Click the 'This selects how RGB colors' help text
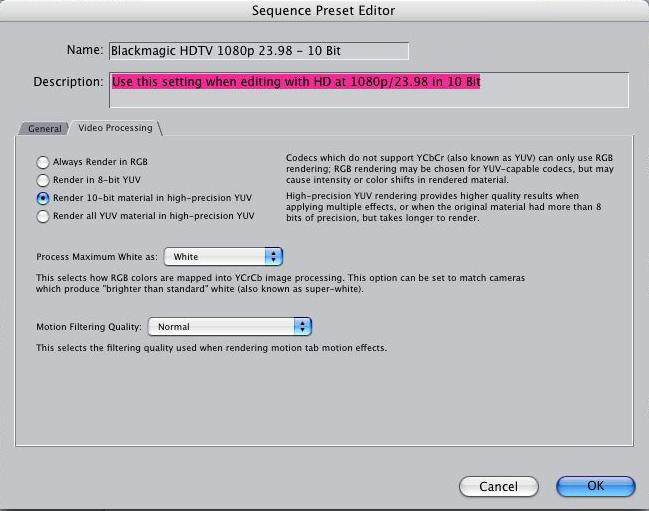The width and height of the screenshot is (649, 511). coord(280,283)
